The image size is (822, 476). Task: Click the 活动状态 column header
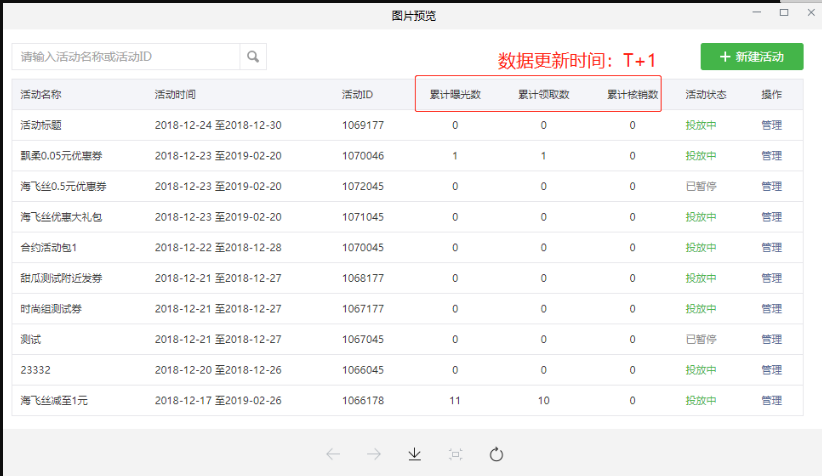(x=706, y=94)
